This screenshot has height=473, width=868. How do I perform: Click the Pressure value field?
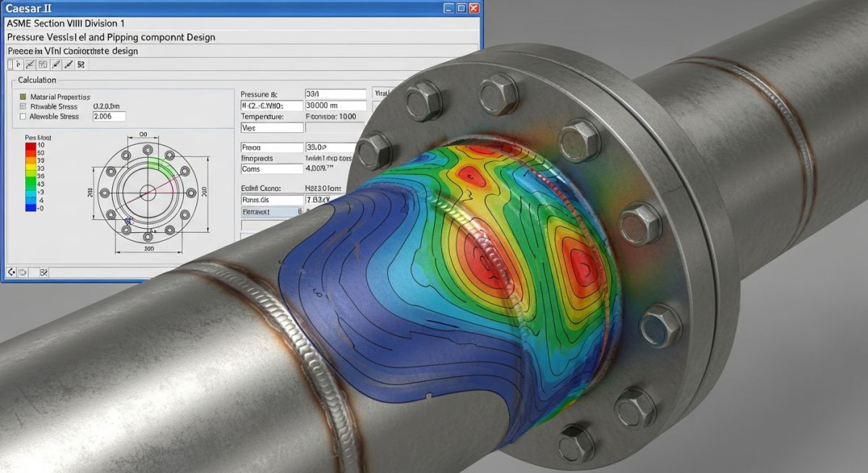(x=336, y=94)
